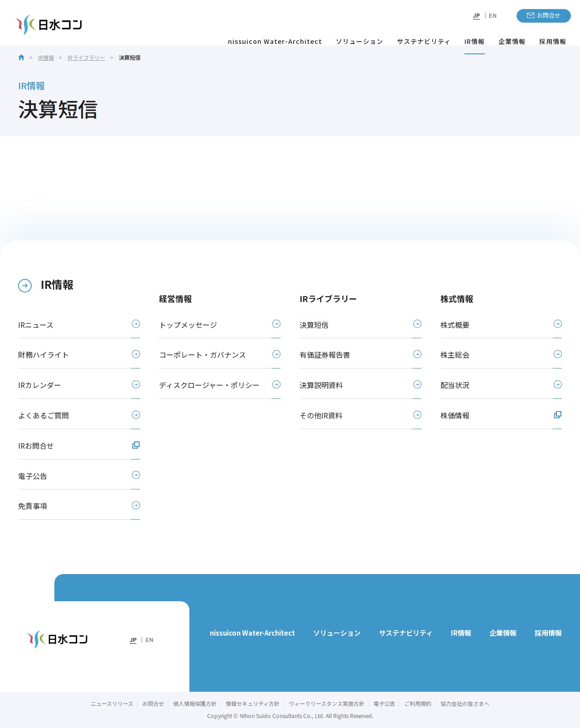Click the arrow icon on the 電子公告 row
Screen dimensions: 580x728
(136, 475)
